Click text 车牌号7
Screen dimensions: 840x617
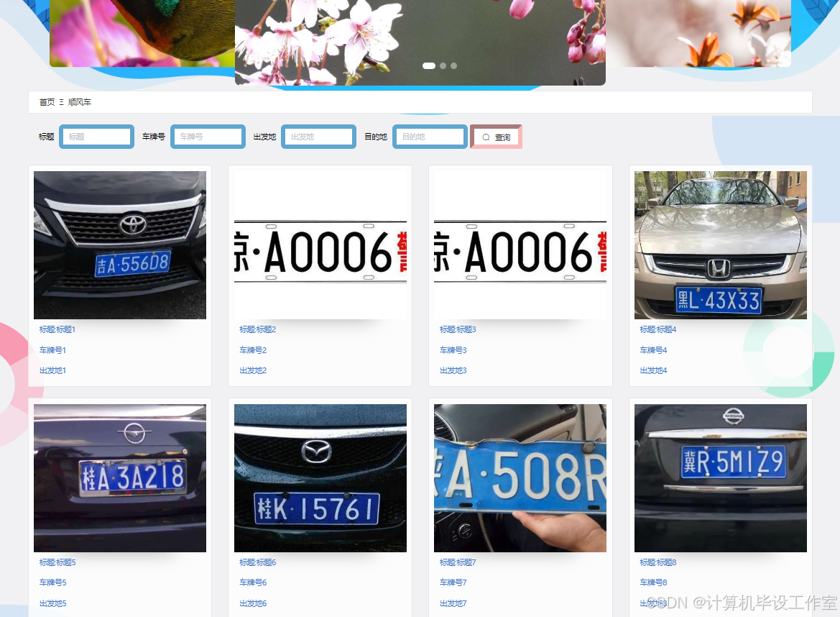pyautogui.click(x=453, y=582)
